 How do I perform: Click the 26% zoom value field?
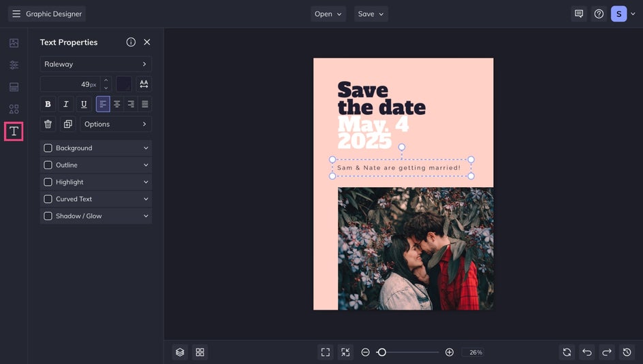[x=473, y=352]
